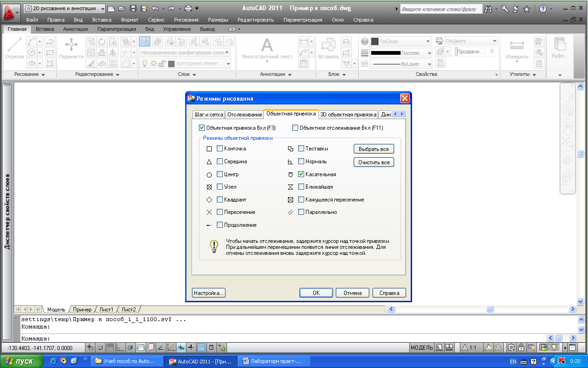Disable Объектная привязка Вкл (F3) checkbox
This screenshot has height=368, width=588.
(202, 128)
